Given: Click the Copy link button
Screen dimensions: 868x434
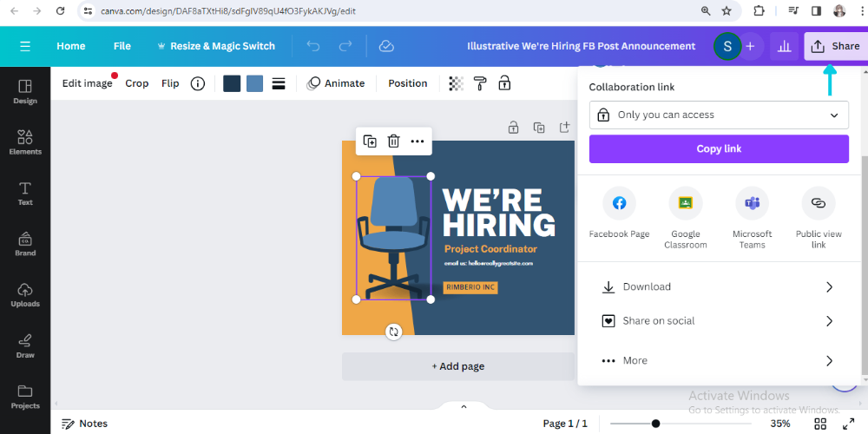Looking at the screenshot, I should click(719, 149).
